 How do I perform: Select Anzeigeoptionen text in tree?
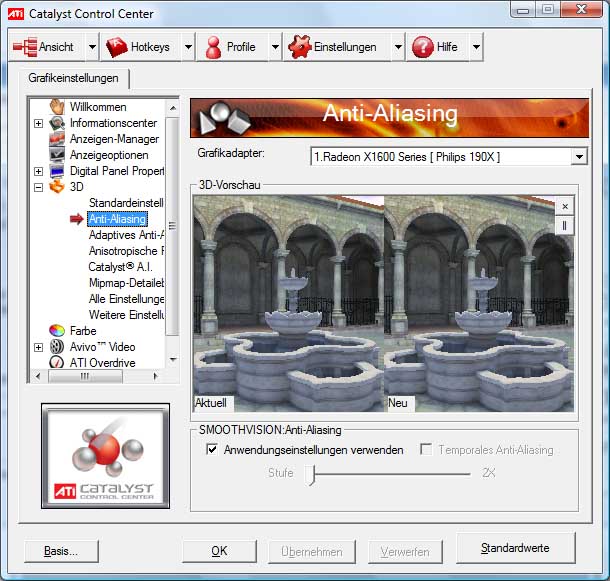pyautogui.click(x=109, y=155)
